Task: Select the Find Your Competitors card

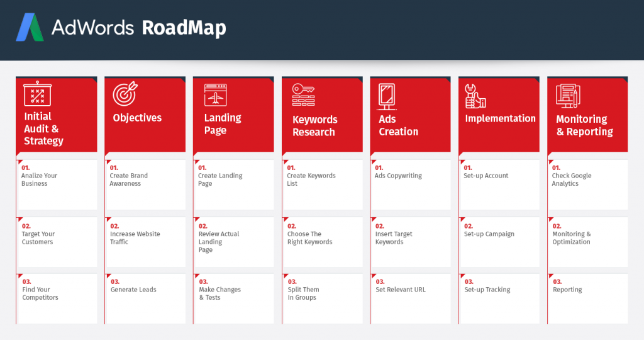Action: click(x=57, y=299)
